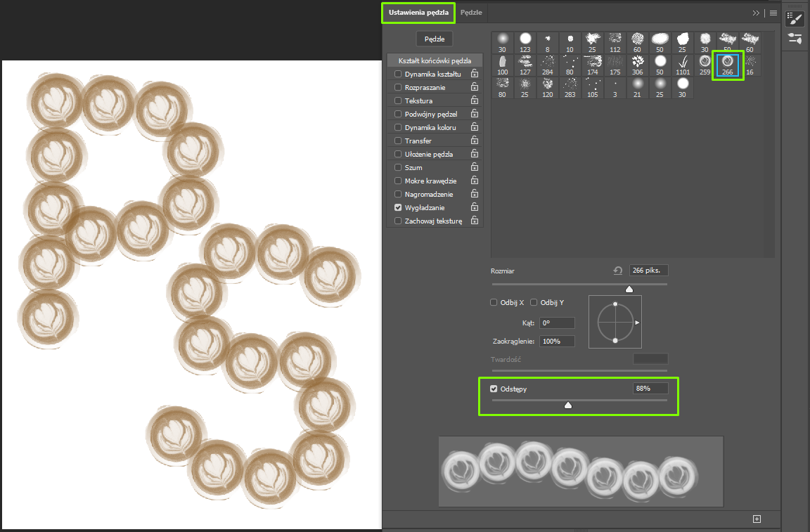Create new brush with plus icon
The width and height of the screenshot is (810, 532).
pos(757,519)
